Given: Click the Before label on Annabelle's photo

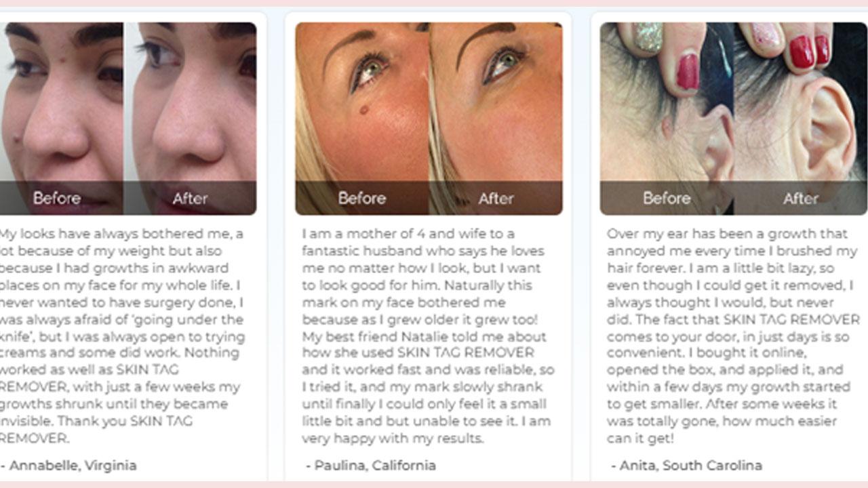Looking at the screenshot, I should tap(57, 199).
